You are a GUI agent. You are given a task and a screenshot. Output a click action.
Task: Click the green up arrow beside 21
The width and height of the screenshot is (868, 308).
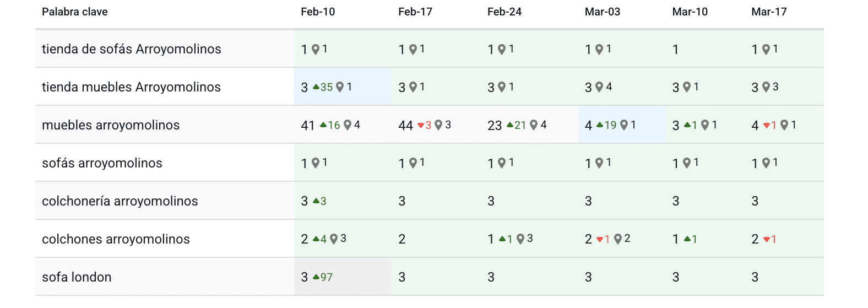pyautogui.click(x=510, y=125)
